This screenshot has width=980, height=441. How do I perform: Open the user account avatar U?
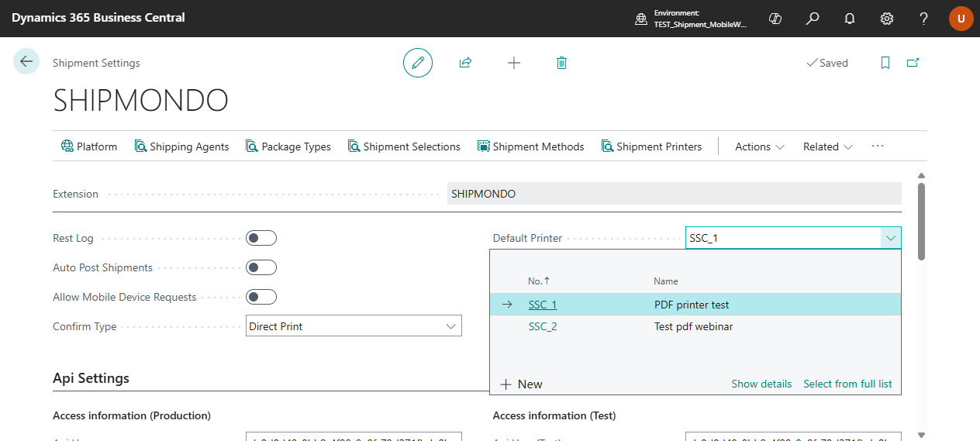[961, 19]
